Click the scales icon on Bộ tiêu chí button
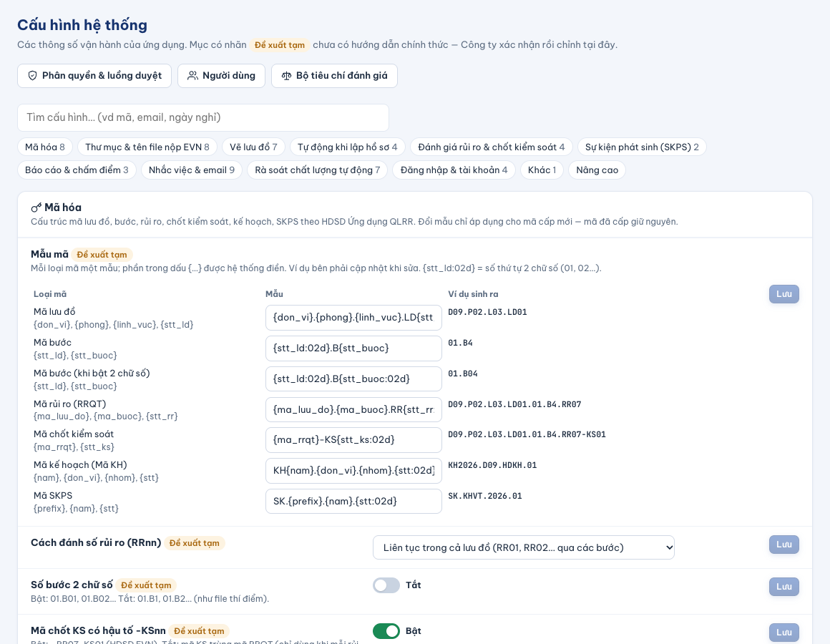 pyautogui.click(x=286, y=76)
